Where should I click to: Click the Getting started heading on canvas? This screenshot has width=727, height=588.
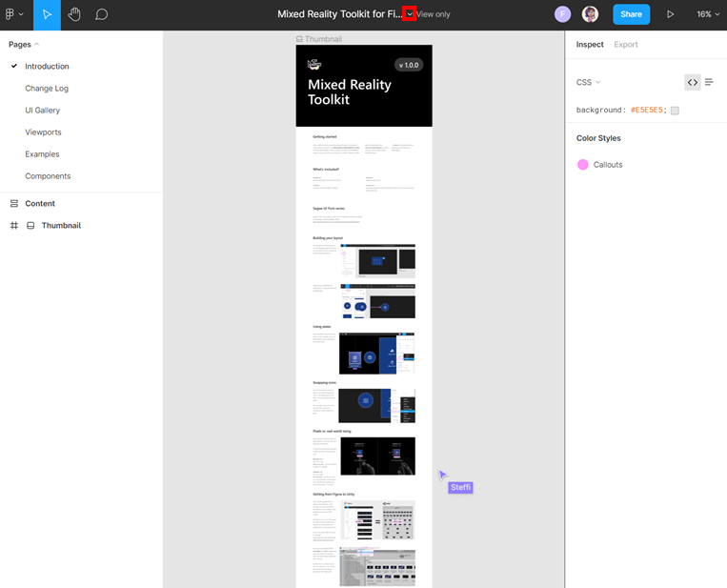coord(325,137)
